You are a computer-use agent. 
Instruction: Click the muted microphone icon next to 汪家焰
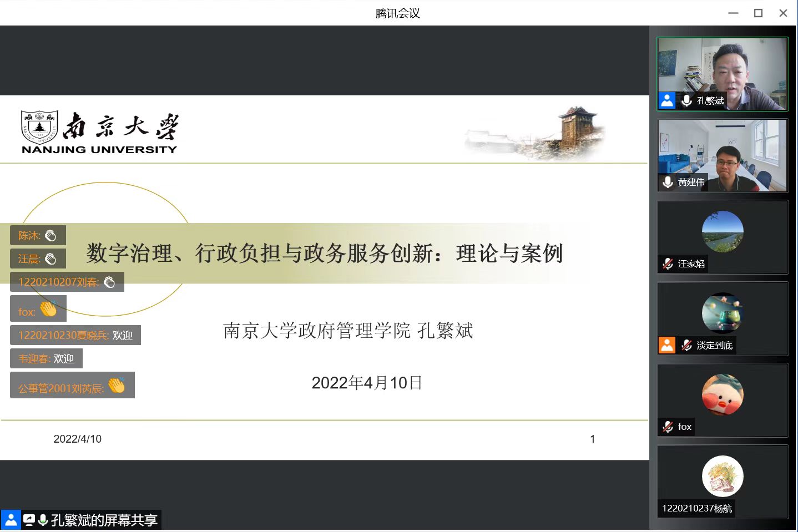click(x=668, y=264)
